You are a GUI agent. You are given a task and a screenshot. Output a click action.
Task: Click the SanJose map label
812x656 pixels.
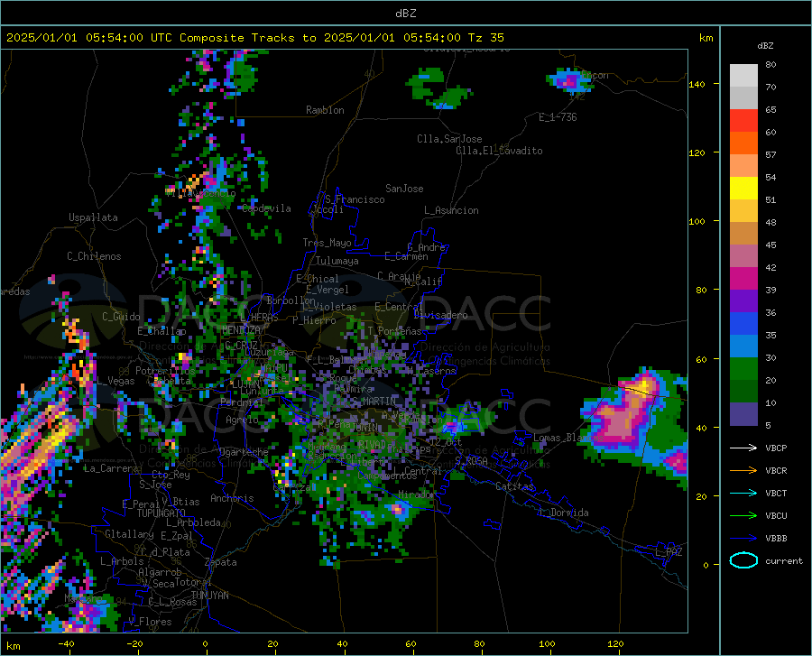[404, 189]
